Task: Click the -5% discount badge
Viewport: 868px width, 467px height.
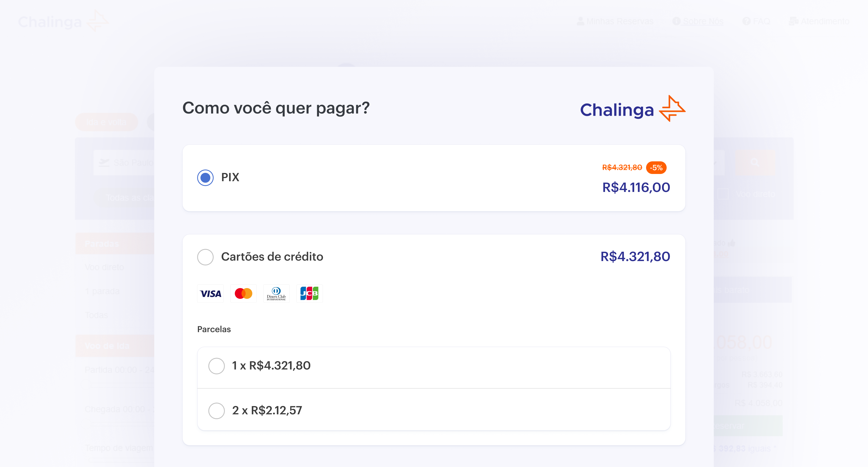Action: (x=656, y=167)
